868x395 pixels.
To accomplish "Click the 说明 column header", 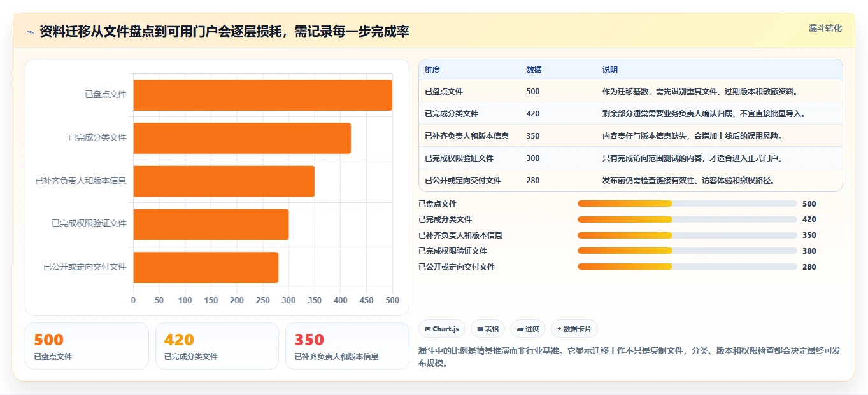I will (x=610, y=69).
